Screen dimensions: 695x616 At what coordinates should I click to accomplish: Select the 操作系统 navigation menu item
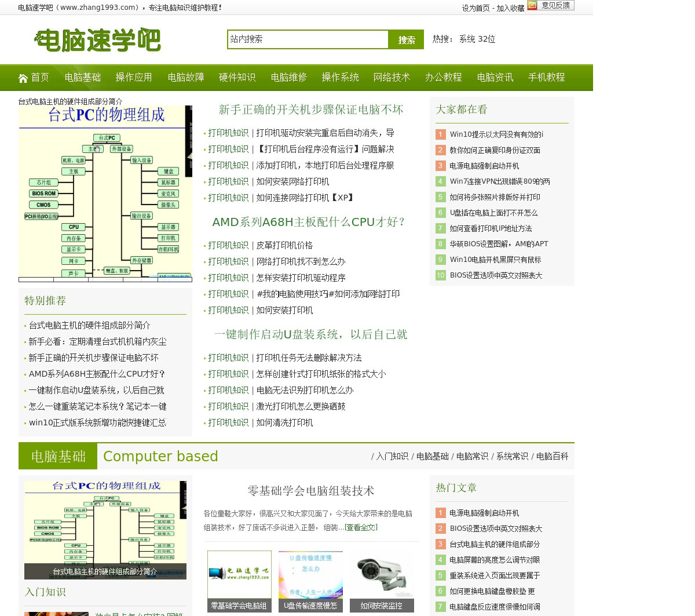click(x=340, y=78)
